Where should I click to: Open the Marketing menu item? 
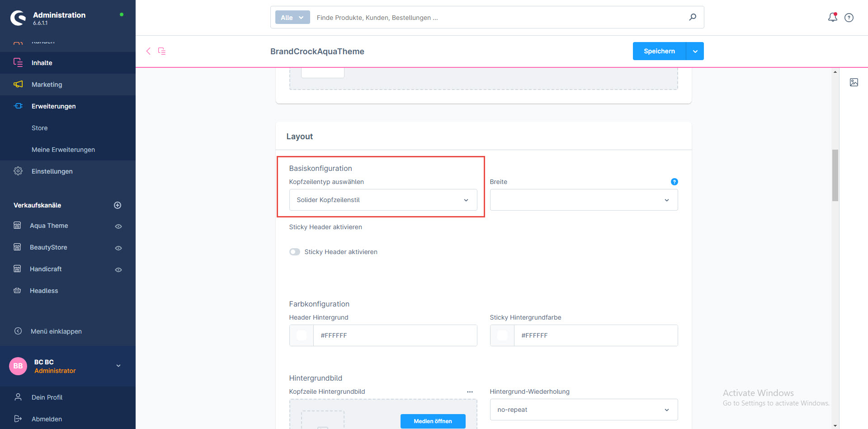(x=47, y=85)
